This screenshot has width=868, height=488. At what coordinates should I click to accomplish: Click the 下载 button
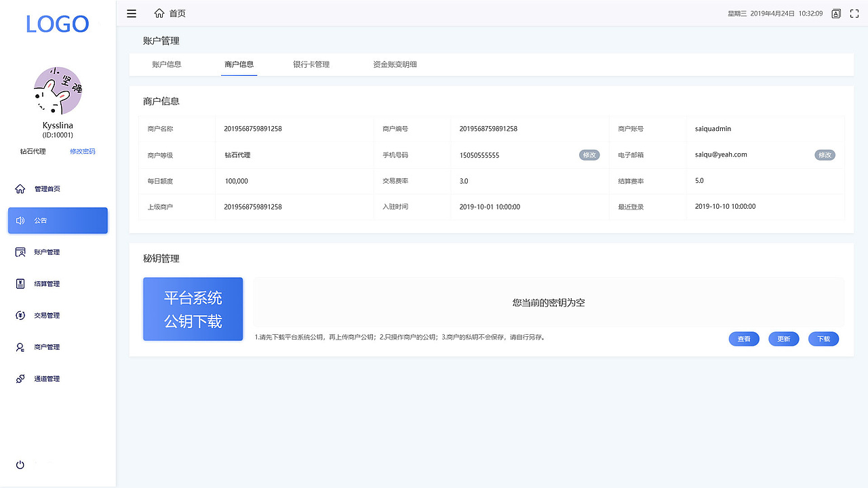pyautogui.click(x=823, y=338)
